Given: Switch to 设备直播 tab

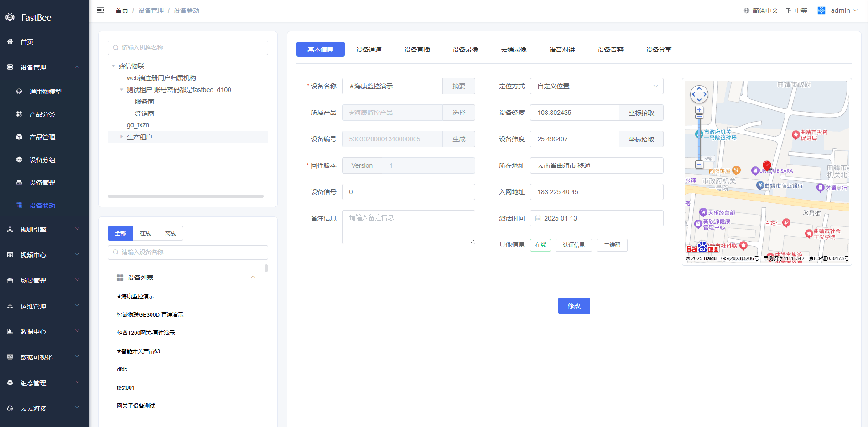Looking at the screenshot, I should tap(417, 49).
